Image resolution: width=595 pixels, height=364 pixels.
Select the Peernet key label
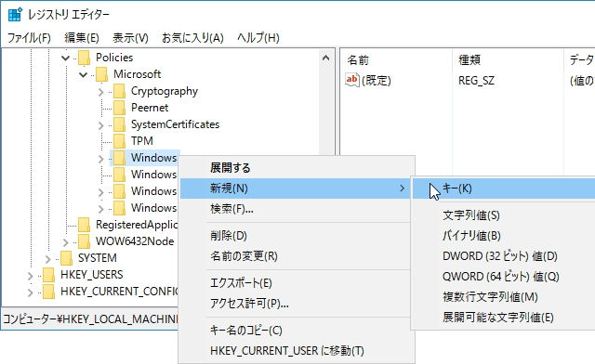click(150, 108)
